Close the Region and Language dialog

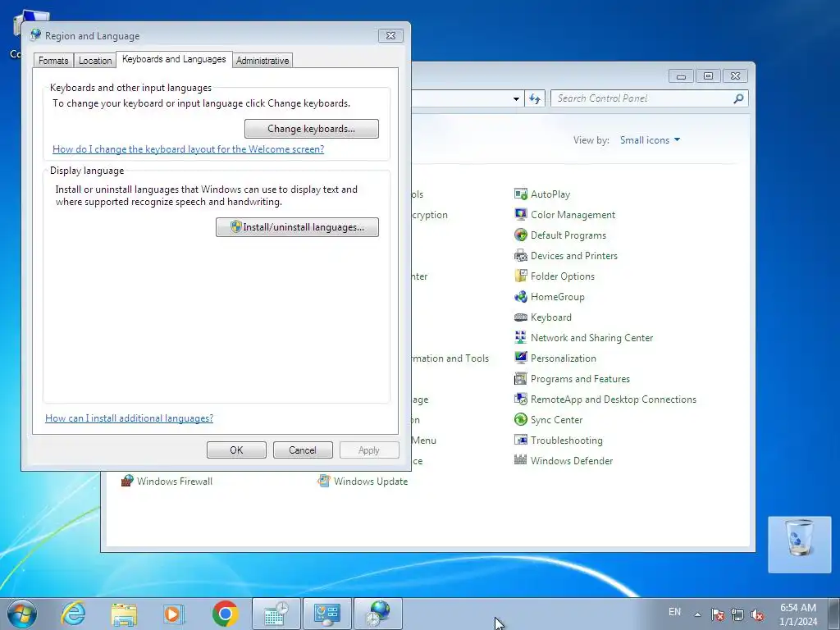click(390, 35)
